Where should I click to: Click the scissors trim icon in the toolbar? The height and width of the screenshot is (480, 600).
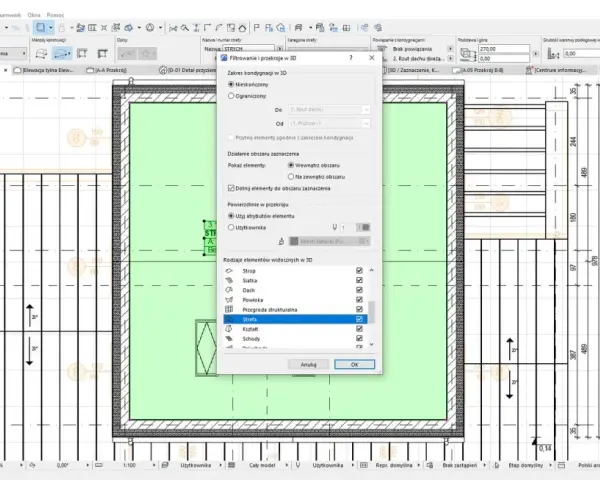tap(173, 28)
